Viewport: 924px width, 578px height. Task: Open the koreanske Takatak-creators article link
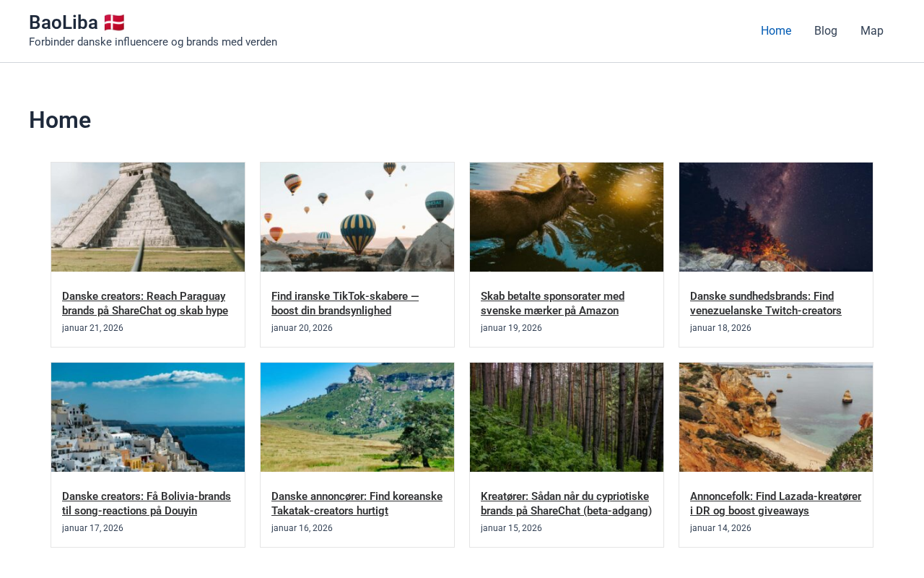357,504
